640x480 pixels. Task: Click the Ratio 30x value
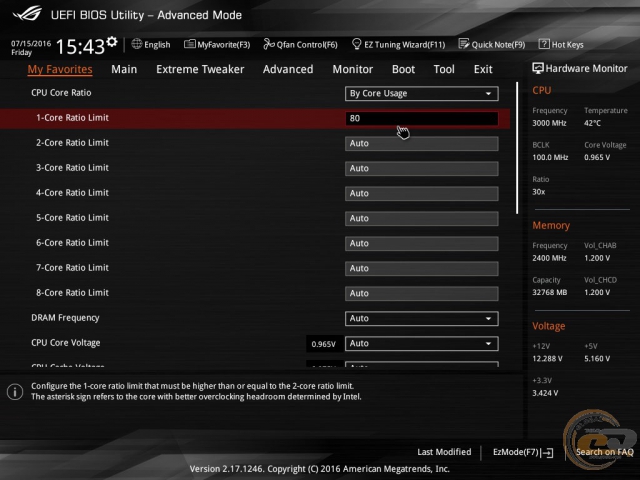(538, 192)
